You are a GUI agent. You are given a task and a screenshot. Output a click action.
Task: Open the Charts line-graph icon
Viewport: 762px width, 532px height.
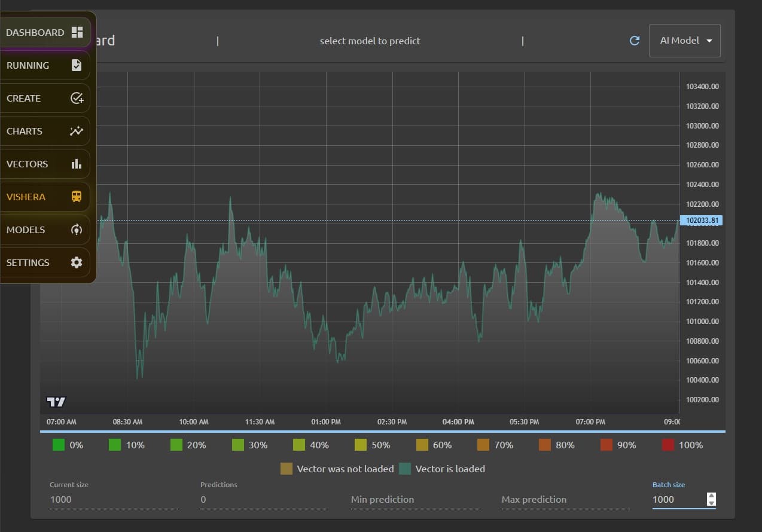(x=77, y=131)
